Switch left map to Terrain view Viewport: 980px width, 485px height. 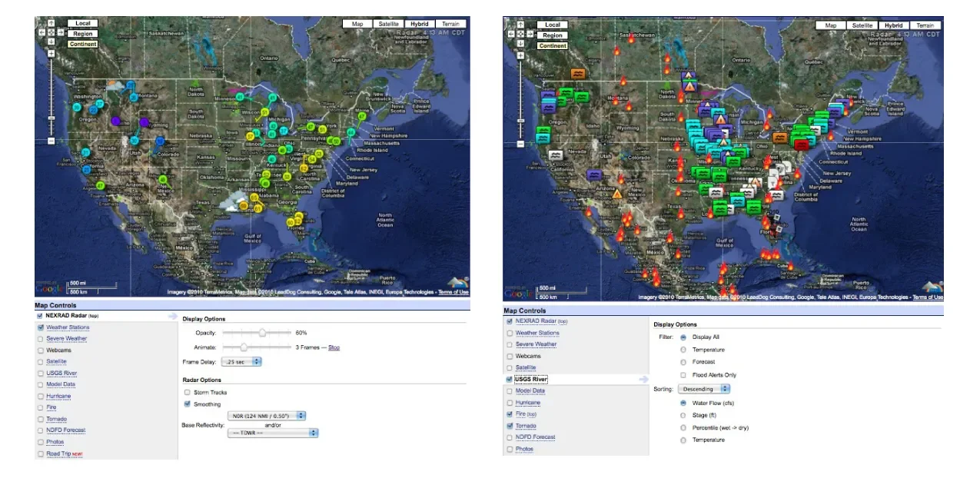450,24
